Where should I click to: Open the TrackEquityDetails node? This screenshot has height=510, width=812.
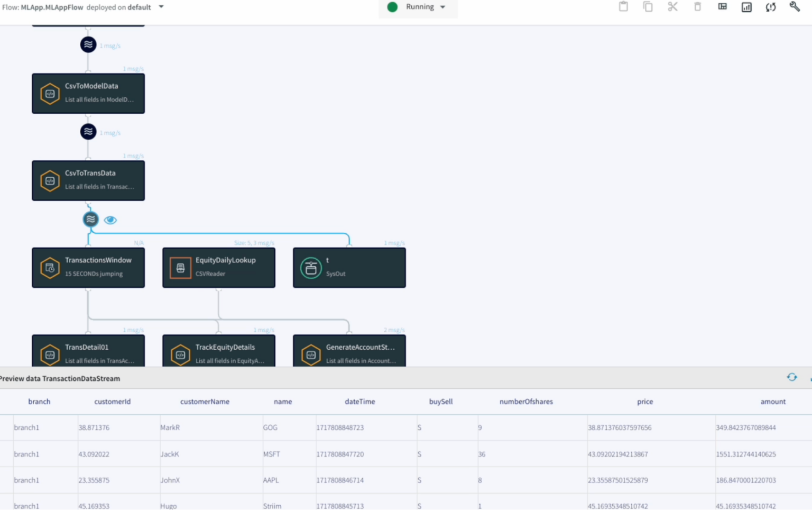coord(218,352)
